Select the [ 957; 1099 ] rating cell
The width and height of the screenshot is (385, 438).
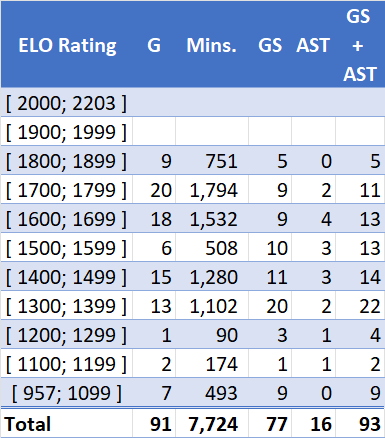point(67,393)
